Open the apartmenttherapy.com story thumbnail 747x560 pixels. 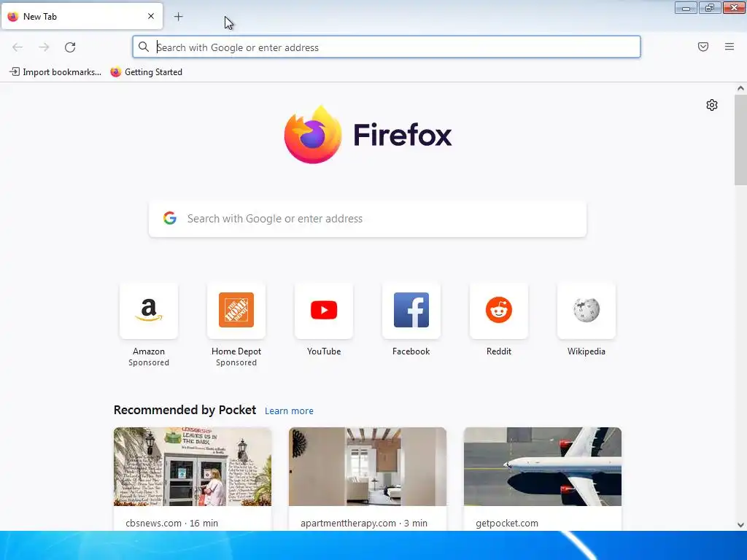coord(368,467)
